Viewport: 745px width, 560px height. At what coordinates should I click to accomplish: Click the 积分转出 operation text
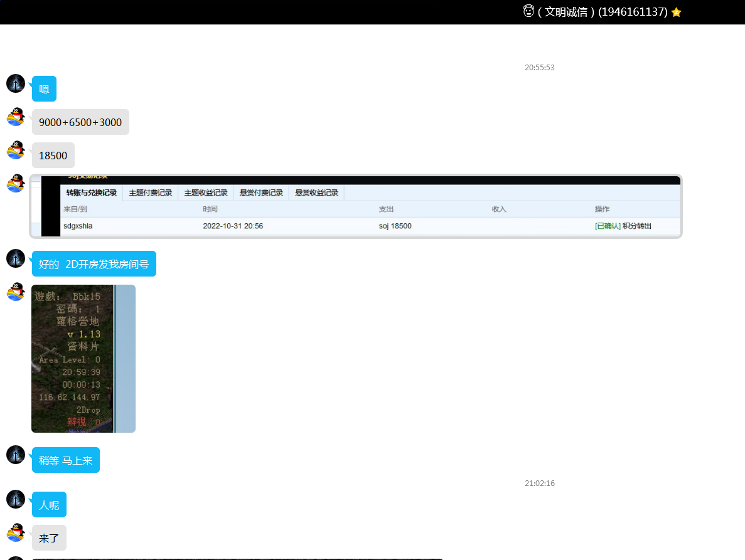pyautogui.click(x=636, y=226)
